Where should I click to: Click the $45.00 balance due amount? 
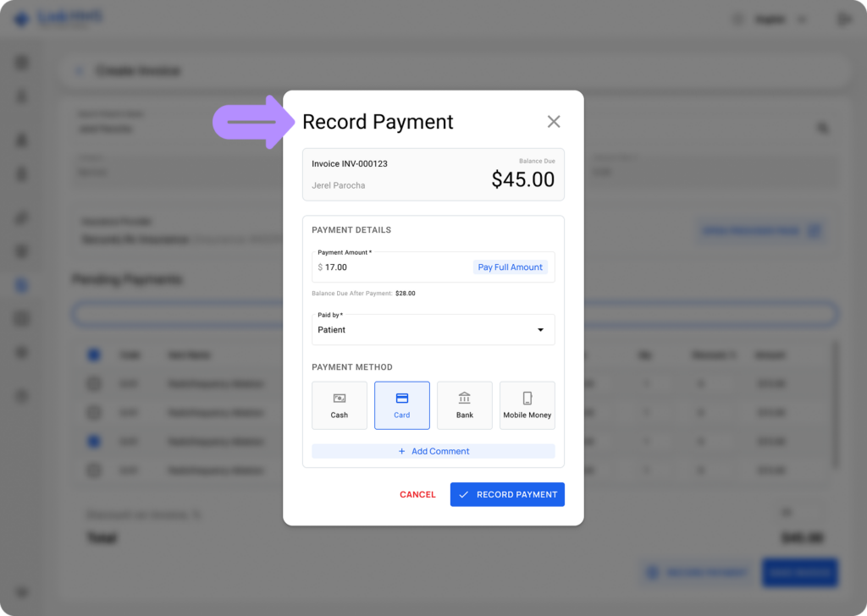point(522,179)
